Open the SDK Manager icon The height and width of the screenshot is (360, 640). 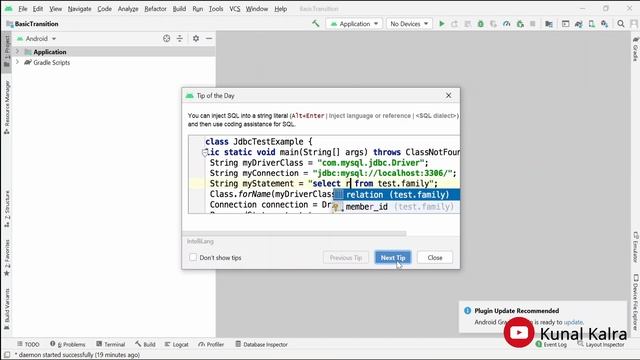pos(604,24)
